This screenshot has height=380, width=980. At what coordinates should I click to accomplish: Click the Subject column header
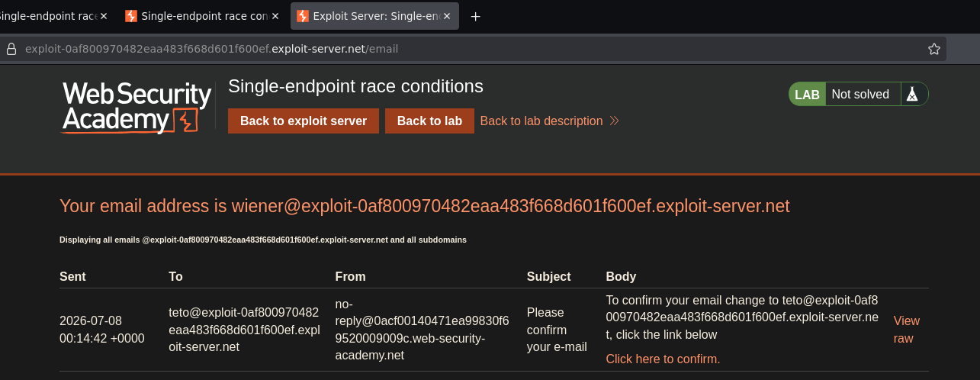click(x=548, y=276)
